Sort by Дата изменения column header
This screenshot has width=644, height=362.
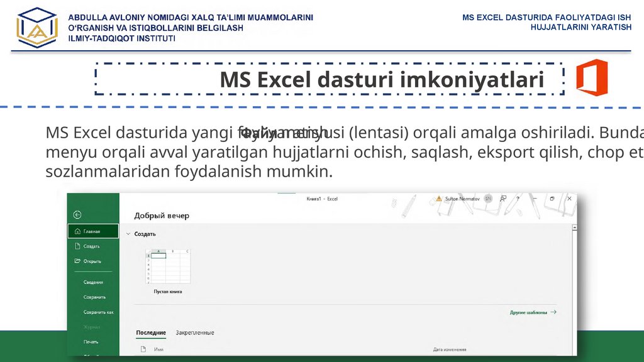tap(449, 349)
